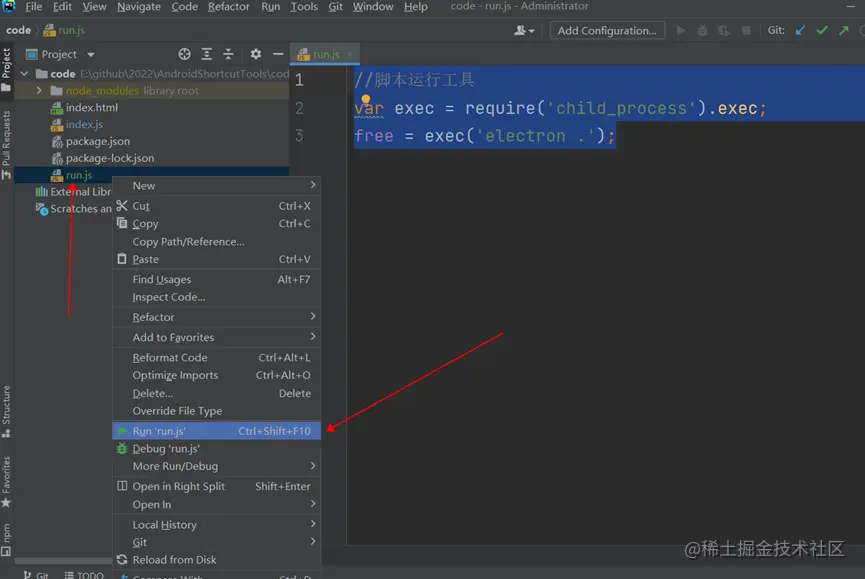Open the File menu

[33, 7]
